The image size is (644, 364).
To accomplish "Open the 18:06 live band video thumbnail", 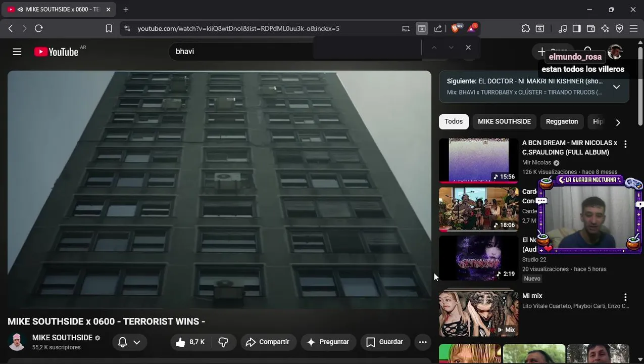I will pos(479,209).
